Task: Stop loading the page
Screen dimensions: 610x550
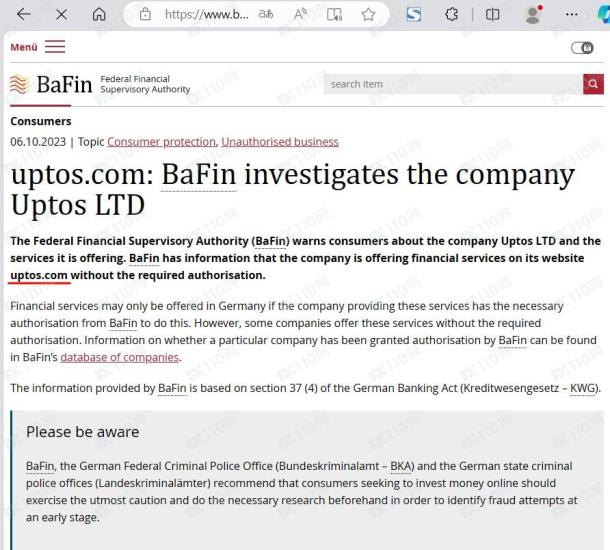Action: 61,15
